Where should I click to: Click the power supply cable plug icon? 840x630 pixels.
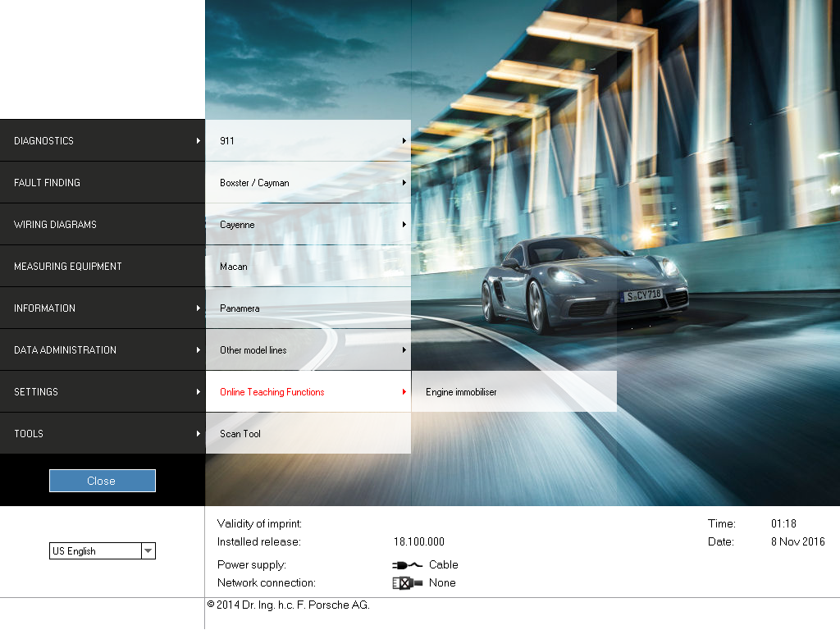pyautogui.click(x=407, y=564)
